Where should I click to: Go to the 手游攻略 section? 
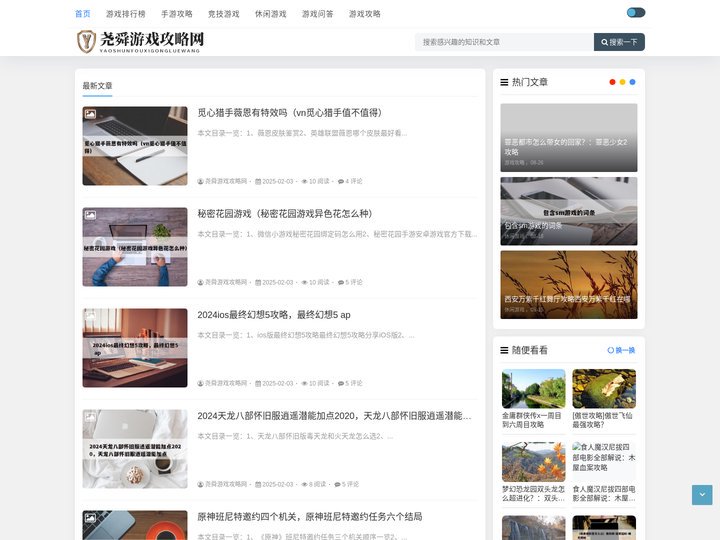coord(177,14)
